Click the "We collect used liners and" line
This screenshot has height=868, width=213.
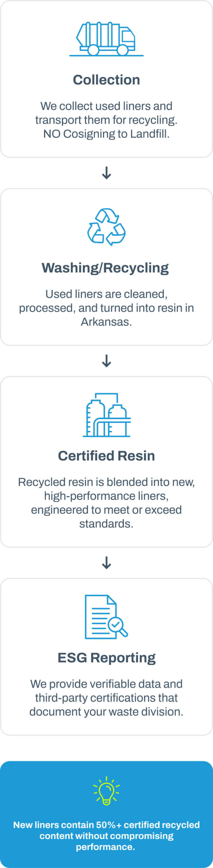[106, 106]
